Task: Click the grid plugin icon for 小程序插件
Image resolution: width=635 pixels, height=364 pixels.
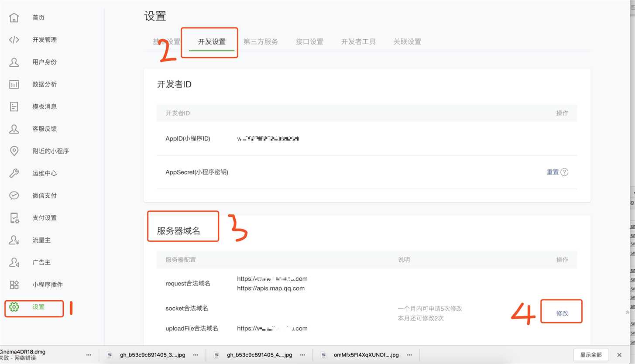Action: tap(14, 285)
